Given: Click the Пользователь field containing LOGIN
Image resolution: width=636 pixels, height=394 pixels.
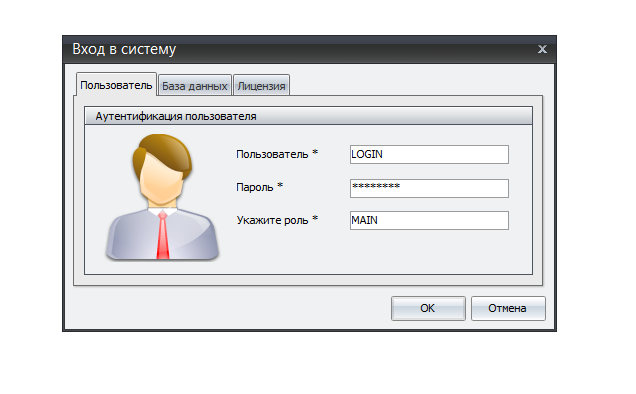Looking at the screenshot, I should [429, 155].
